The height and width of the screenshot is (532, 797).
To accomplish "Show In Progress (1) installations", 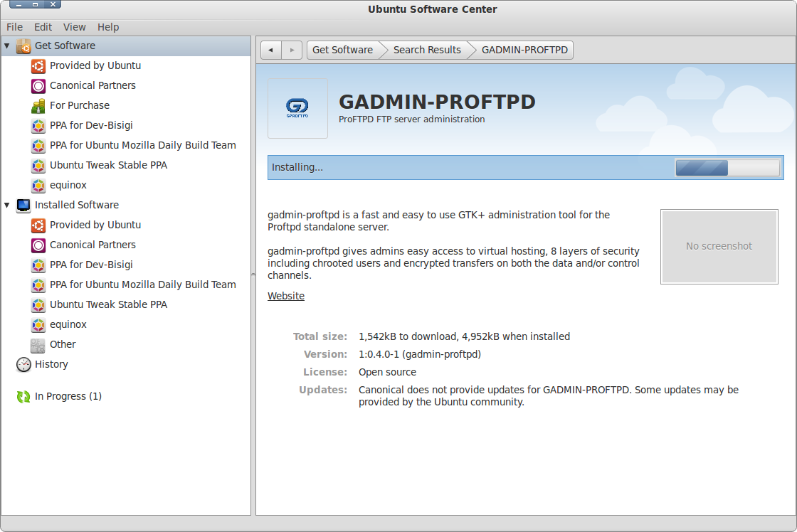I will 68,396.
